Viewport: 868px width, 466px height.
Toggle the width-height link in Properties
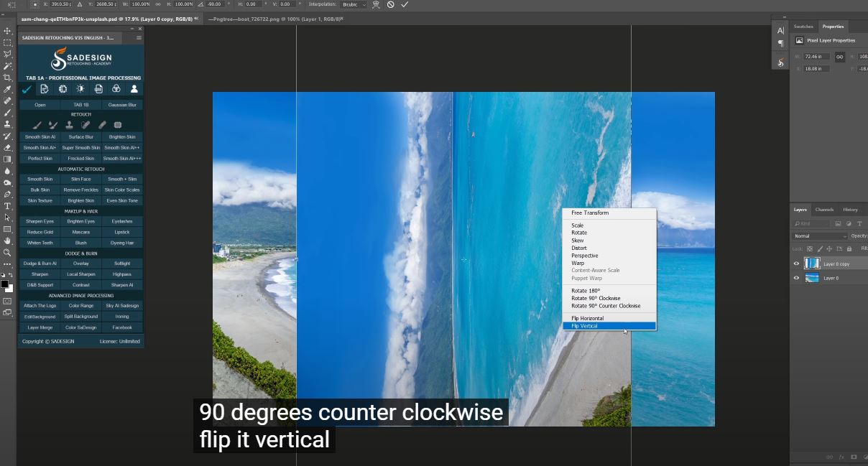(x=839, y=57)
